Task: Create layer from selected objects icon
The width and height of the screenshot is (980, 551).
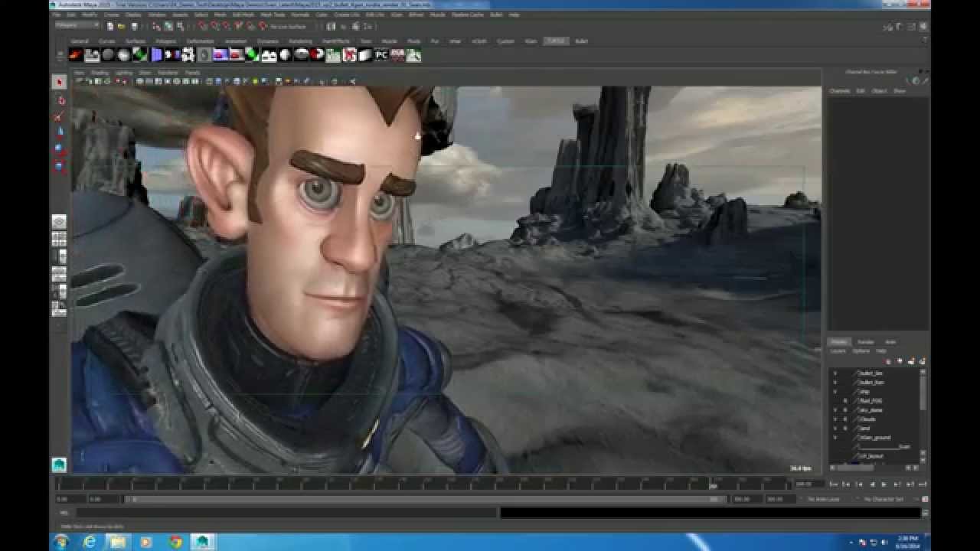Action: pyautogui.click(x=923, y=361)
